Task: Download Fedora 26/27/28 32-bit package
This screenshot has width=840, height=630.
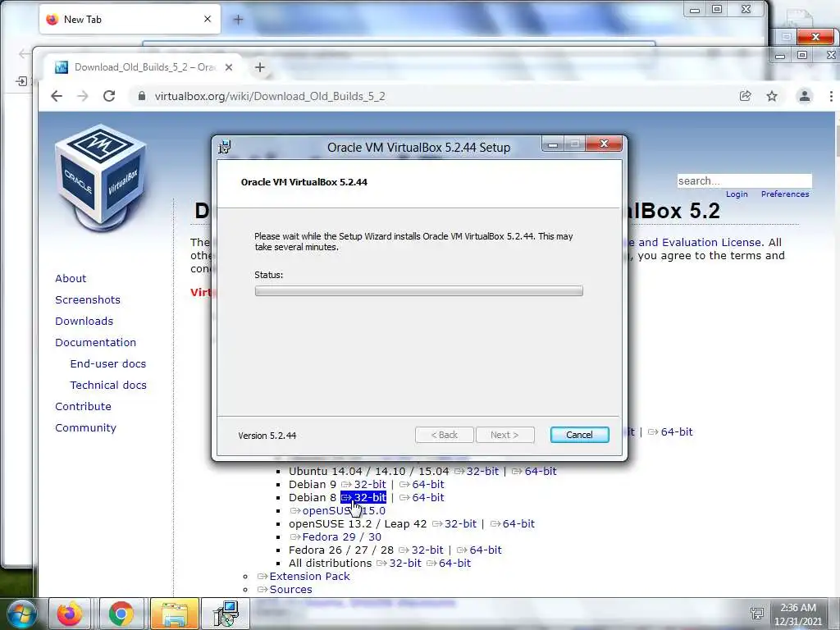Action: [x=421, y=550]
